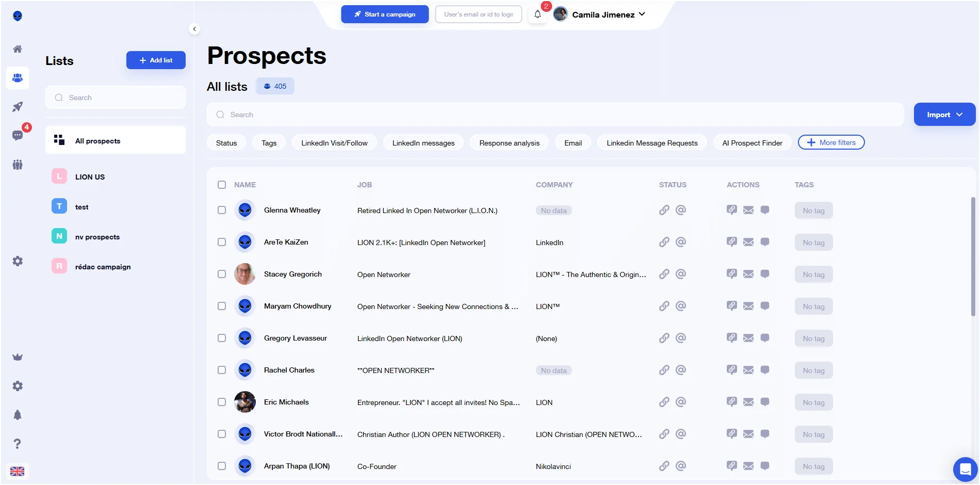The height and width of the screenshot is (485, 980).
Task: Click the 405 prospects count badge
Action: tap(275, 86)
